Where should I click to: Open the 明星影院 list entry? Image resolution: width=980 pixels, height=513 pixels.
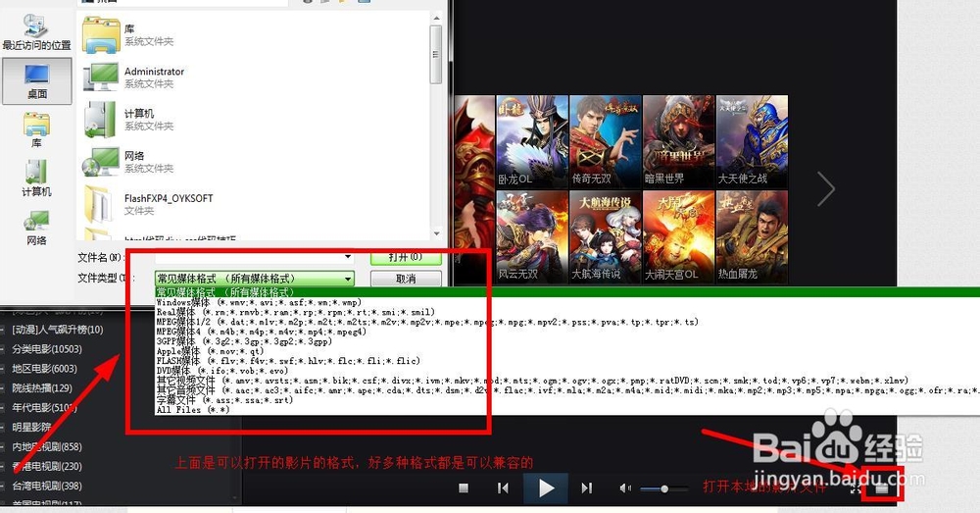[32, 428]
